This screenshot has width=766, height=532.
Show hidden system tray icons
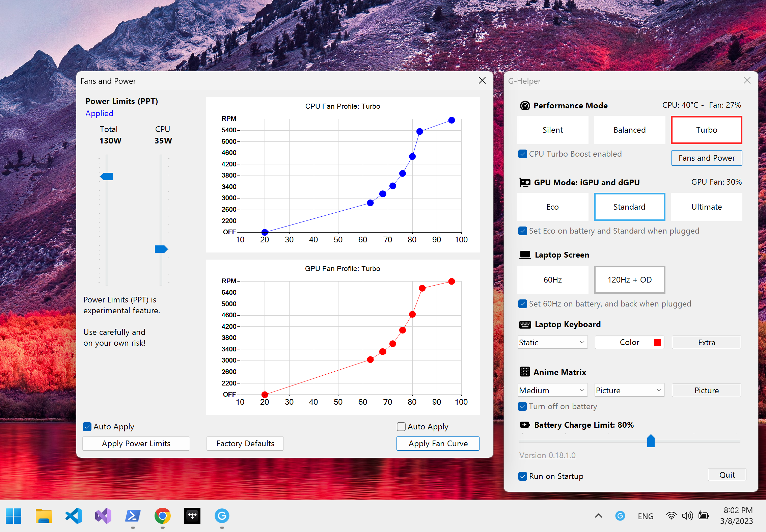coord(598,516)
